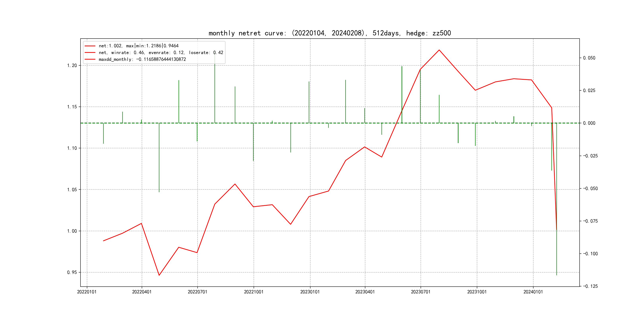Click the 20221001 x-axis date label
Viewport: 644px width, 322px height.
[253, 292]
